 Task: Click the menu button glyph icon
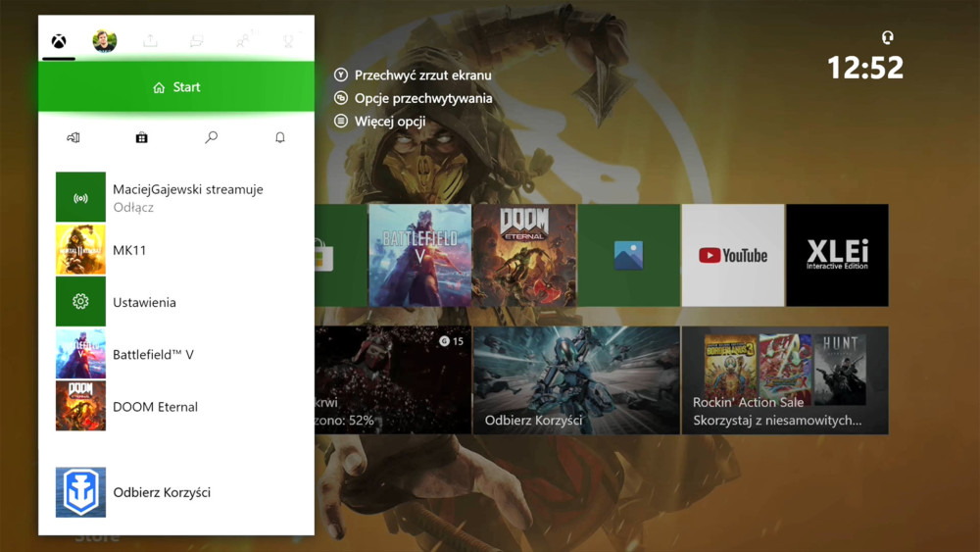(341, 122)
